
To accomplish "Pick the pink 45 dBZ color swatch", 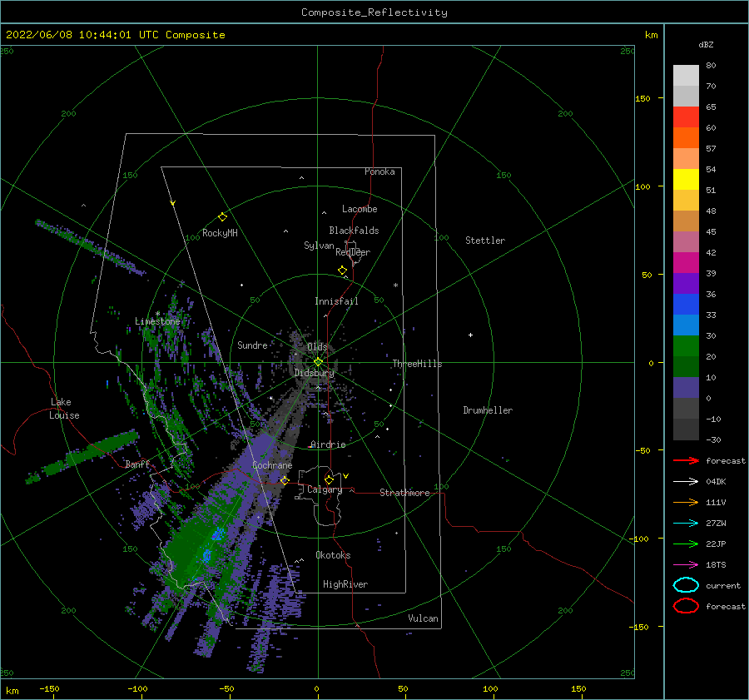I will (x=686, y=241).
